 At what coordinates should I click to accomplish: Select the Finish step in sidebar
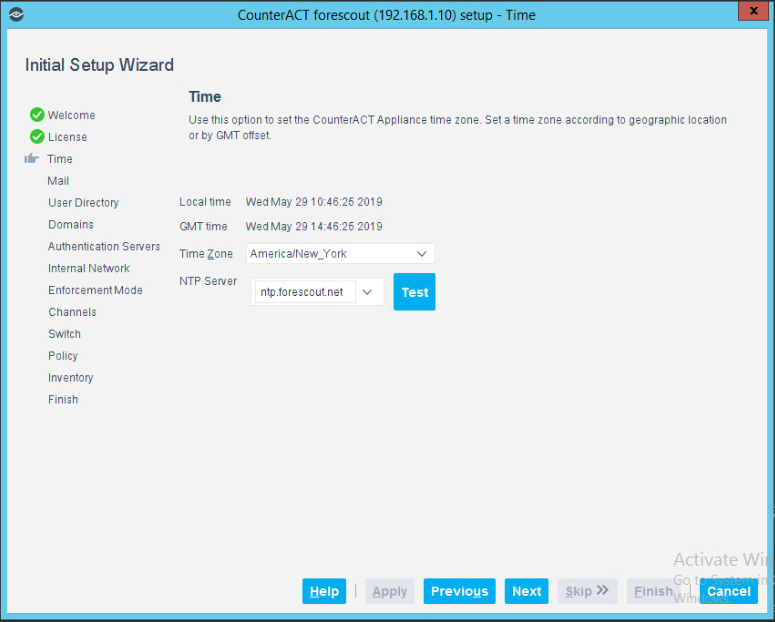pyautogui.click(x=63, y=400)
